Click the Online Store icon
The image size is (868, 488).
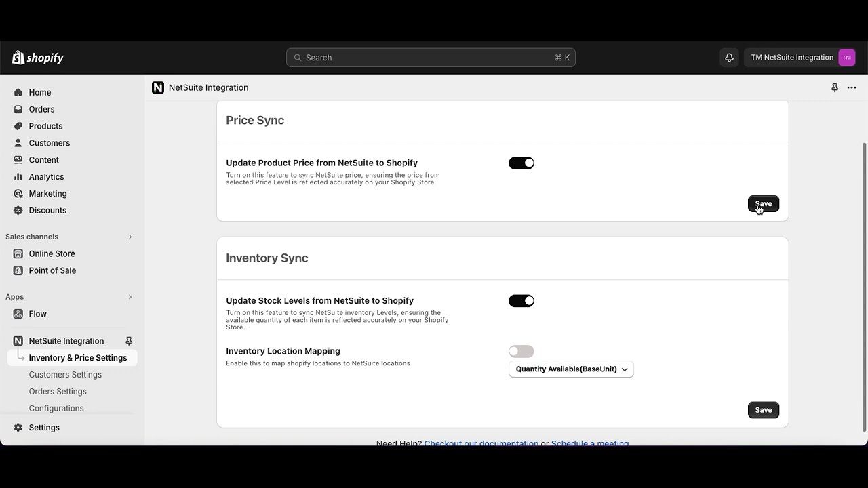click(18, 253)
